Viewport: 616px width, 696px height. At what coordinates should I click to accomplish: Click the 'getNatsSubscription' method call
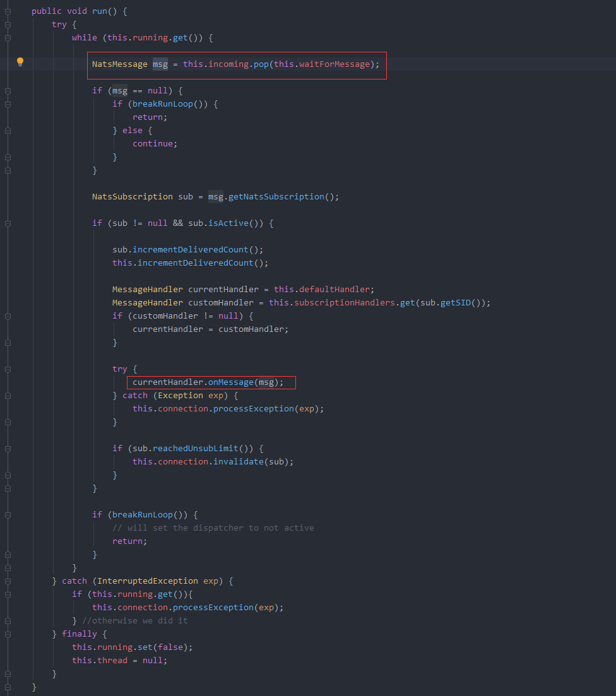(276, 197)
